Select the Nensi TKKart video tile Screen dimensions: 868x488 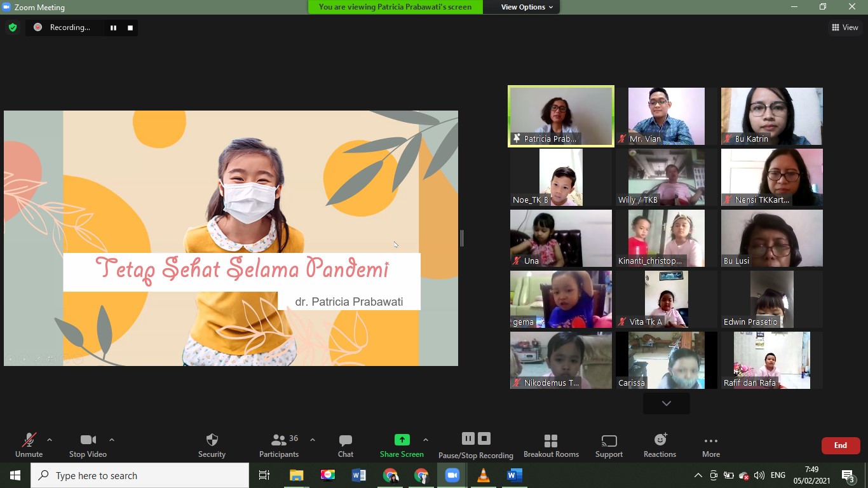(772, 177)
